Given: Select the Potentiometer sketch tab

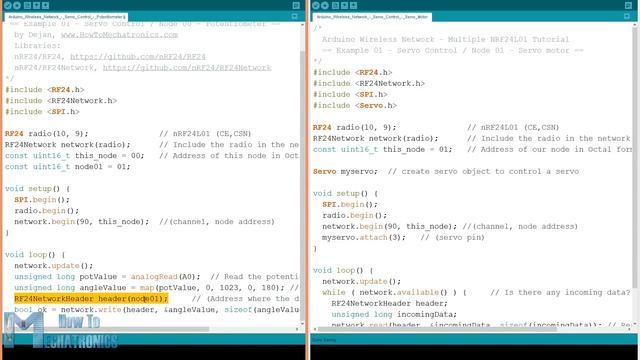Looking at the screenshot, I should tap(66, 17).
